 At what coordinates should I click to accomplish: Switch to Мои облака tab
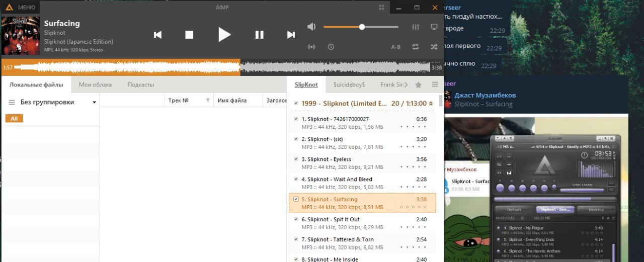click(x=95, y=84)
